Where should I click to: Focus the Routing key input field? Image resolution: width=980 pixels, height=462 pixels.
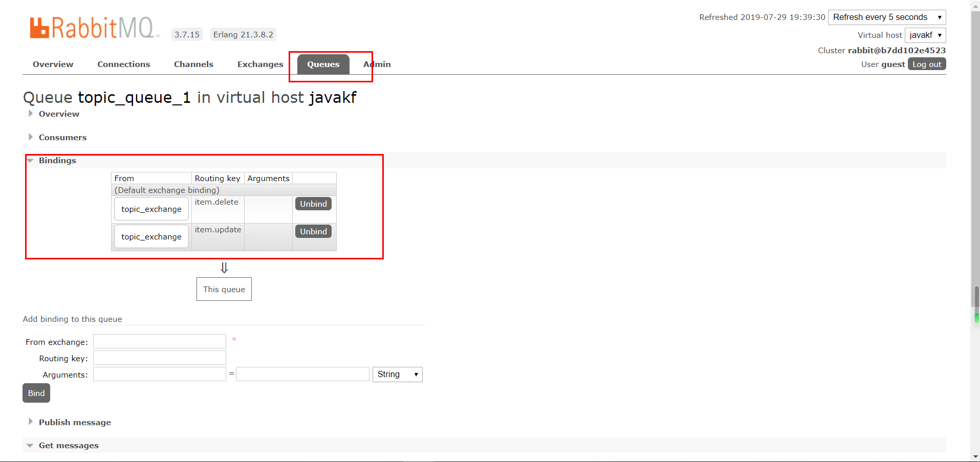160,358
